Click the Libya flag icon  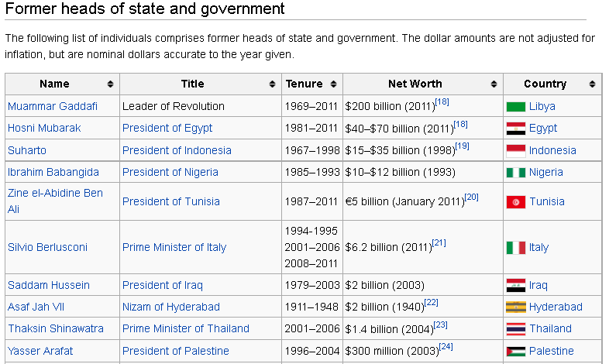(x=515, y=107)
